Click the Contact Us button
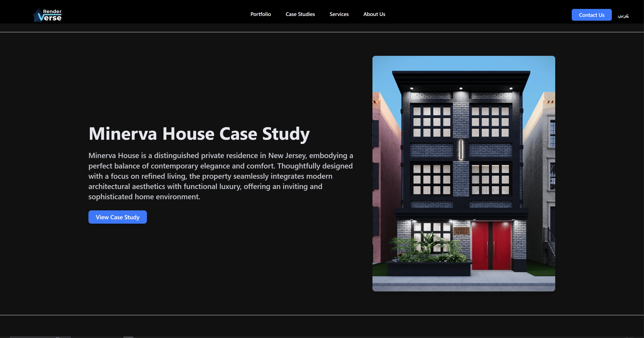644x338 pixels. (x=591, y=15)
